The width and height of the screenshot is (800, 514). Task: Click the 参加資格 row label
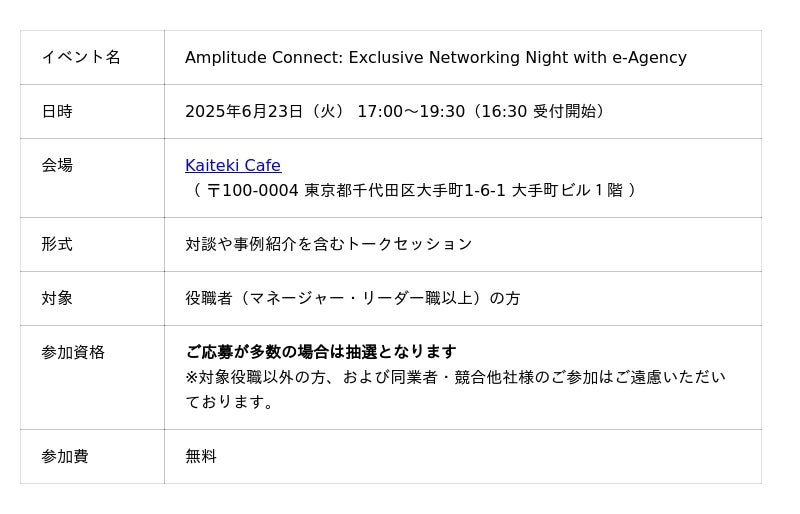click(x=73, y=352)
